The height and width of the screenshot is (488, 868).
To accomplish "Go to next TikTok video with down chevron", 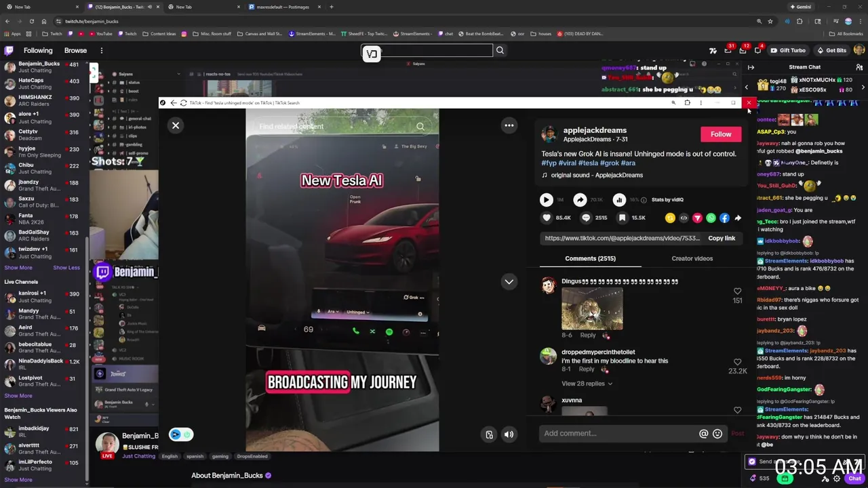I will pos(509,281).
